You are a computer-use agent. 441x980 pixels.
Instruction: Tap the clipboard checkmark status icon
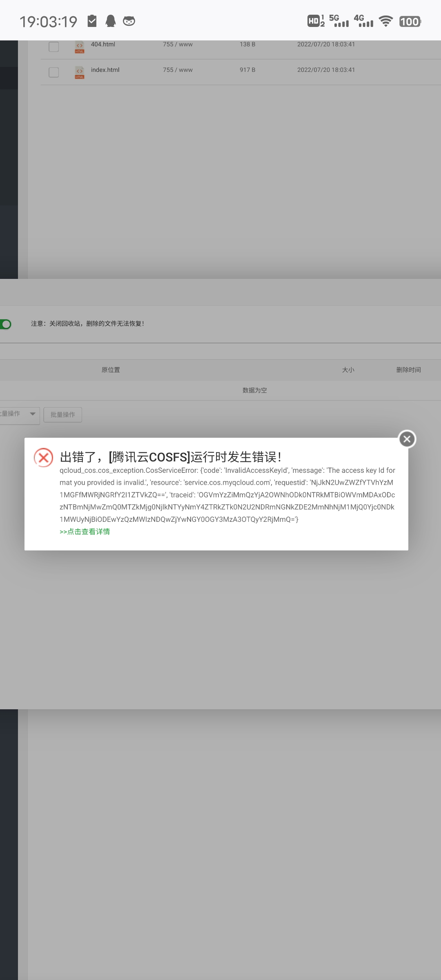92,21
